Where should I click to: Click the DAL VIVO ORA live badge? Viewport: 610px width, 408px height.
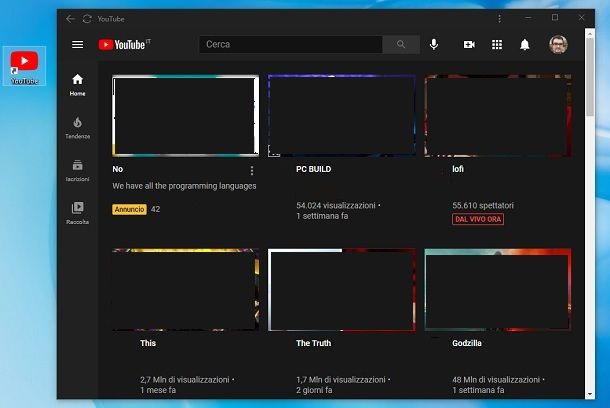pyautogui.click(x=478, y=219)
